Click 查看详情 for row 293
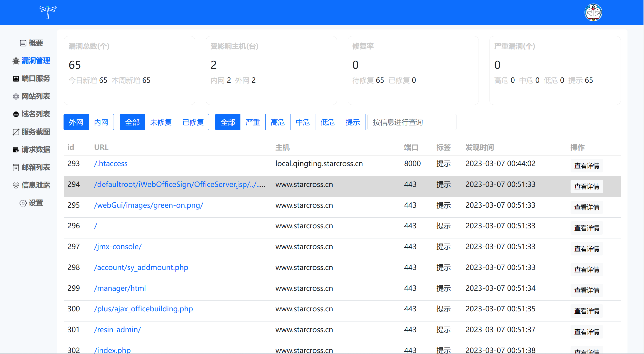The image size is (644, 354). [587, 166]
